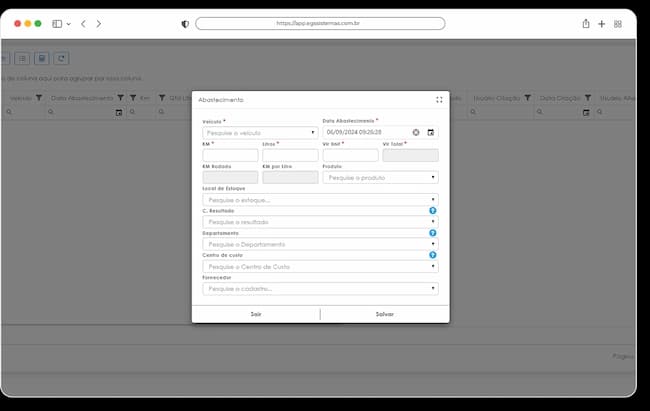
Task: Show the browser tab overview
Action: (618, 24)
